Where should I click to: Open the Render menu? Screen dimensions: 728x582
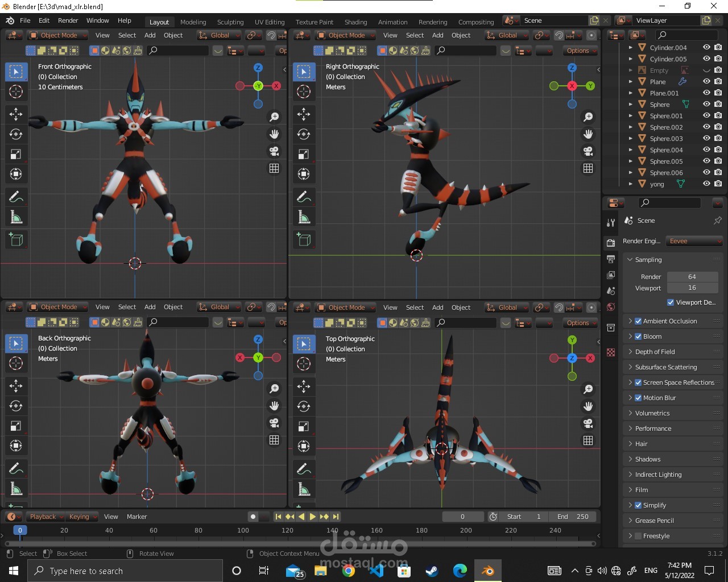[68, 20]
